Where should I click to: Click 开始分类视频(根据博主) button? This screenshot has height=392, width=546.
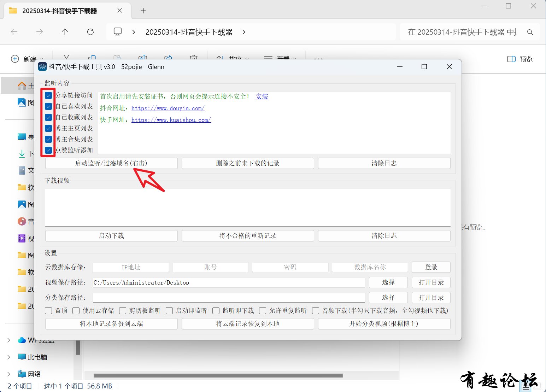pyautogui.click(x=384, y=324)
